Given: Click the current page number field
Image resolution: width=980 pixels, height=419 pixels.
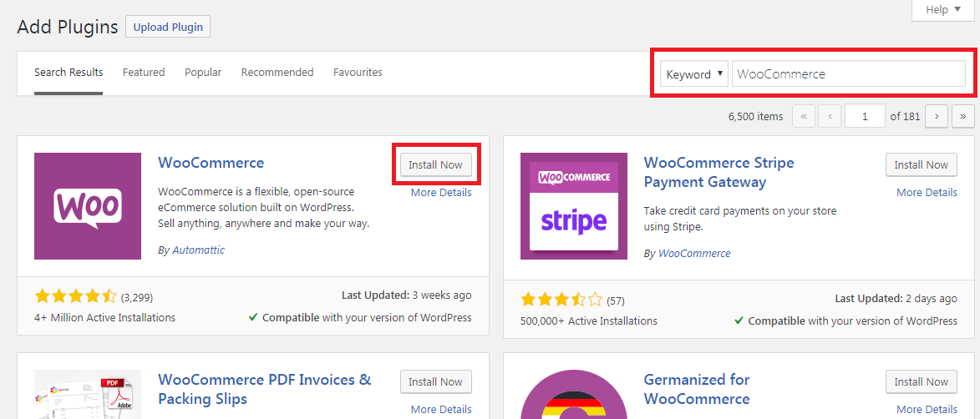Looking at the screenshot, I should pos(865,116).
